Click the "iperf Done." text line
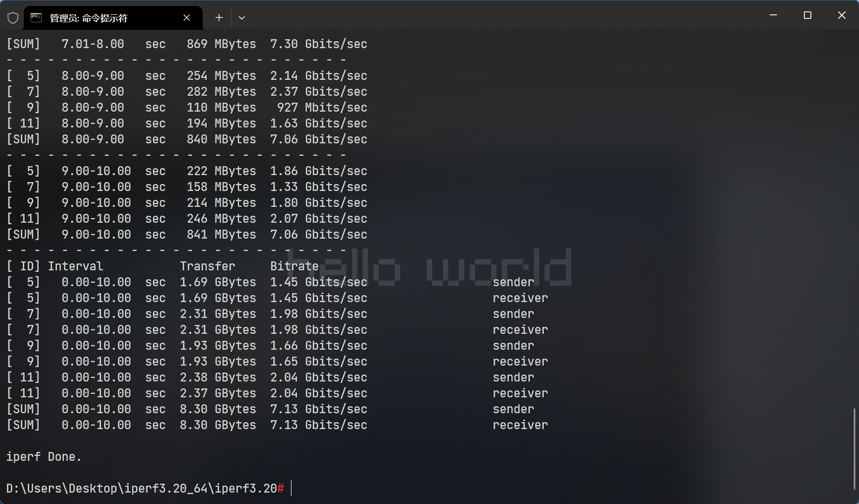859x504 pixels. (44, 457)
